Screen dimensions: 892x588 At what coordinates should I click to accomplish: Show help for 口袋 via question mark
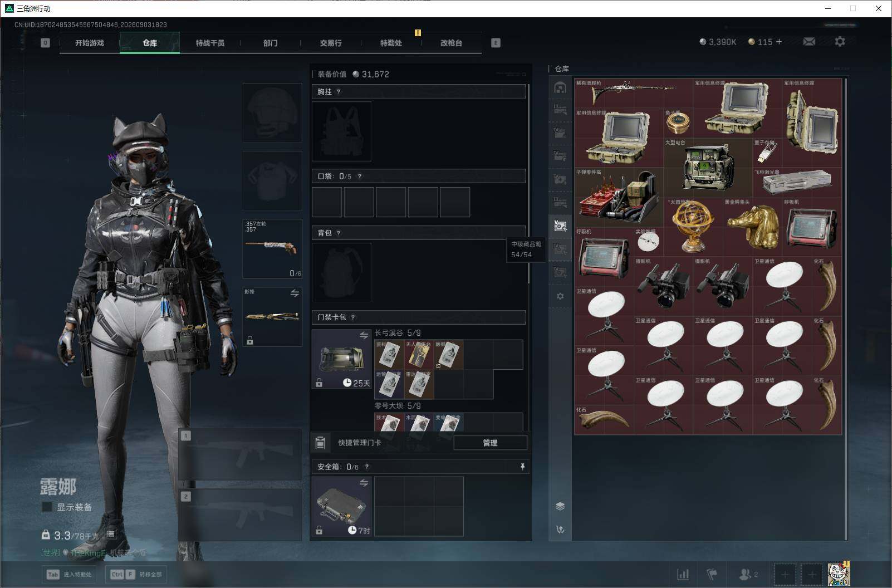[360, 177]
